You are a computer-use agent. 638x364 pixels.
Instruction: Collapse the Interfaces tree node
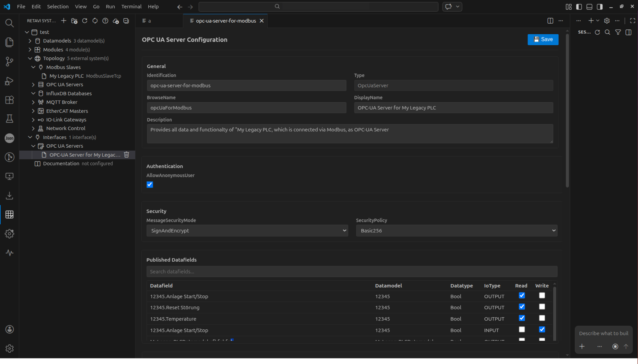[30, 137]
